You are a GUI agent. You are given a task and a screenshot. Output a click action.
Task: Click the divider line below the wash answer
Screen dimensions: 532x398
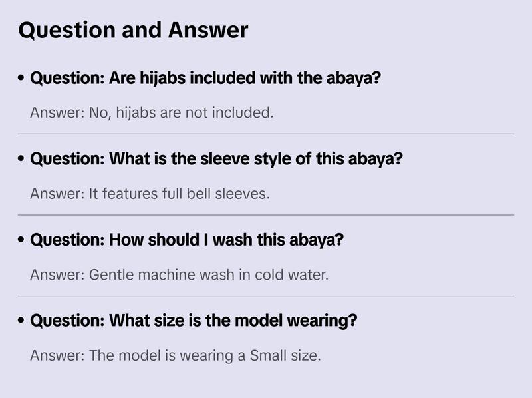266,296
